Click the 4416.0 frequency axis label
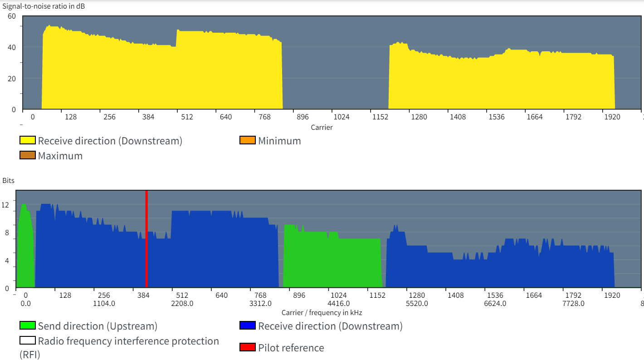This screenshot has height=360, width=644. point(338,303)
